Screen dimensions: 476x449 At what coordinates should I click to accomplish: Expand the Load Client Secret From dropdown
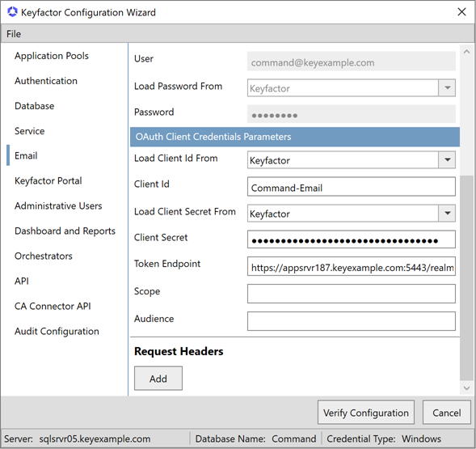pos(447,213)
